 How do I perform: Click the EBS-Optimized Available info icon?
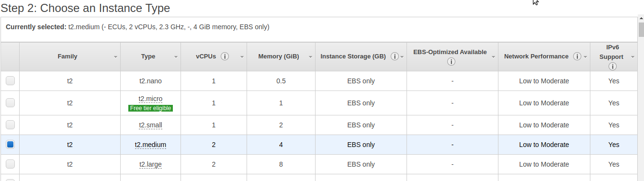point(451,61)
